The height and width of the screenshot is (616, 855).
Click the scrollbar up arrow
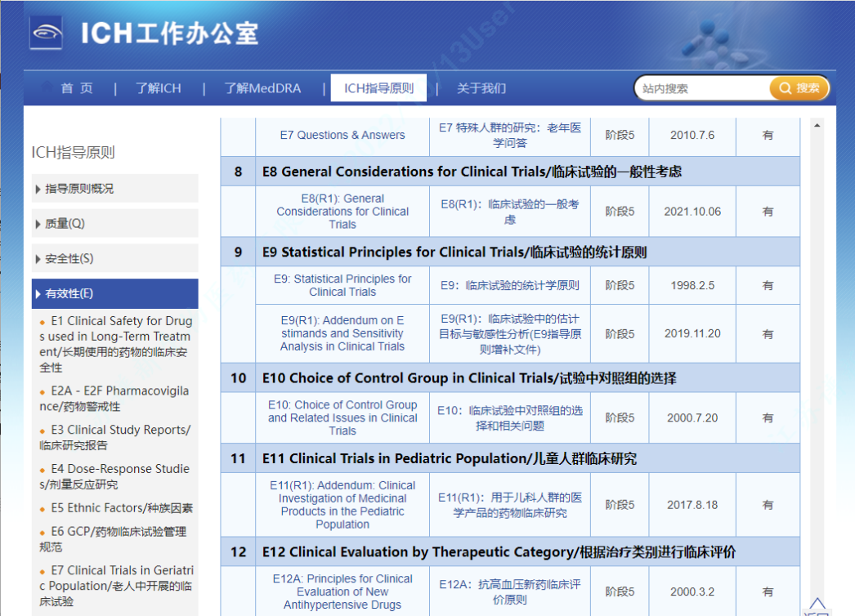tap(817, 125)
